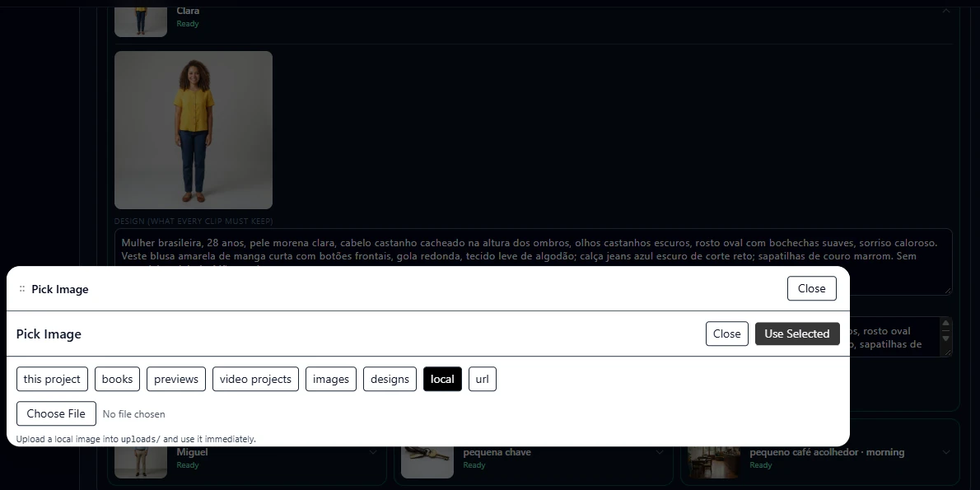Click the Ready status under Clara
The image size is (980, 490).
pos(188,24)
